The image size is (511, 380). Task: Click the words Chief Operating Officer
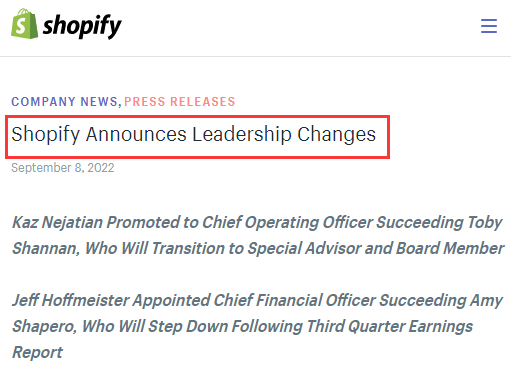(x=287, y=222)
